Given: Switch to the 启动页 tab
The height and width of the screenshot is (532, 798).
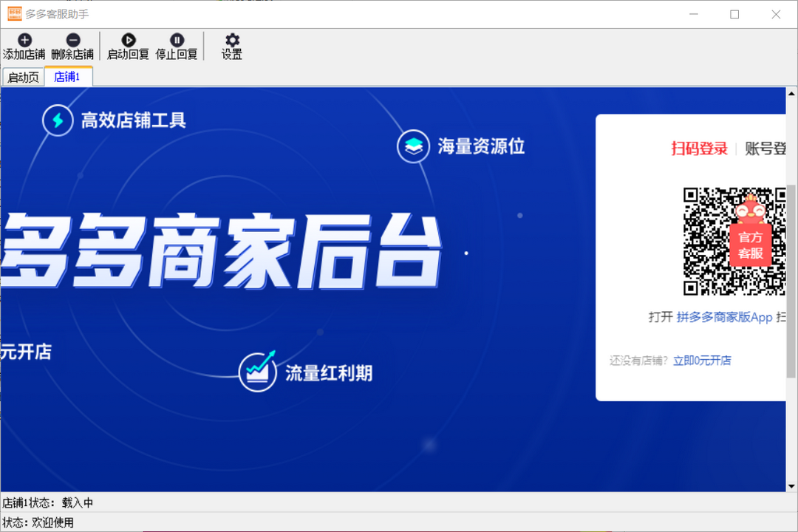Looking at the screenshot, I should tap(23, 76).
